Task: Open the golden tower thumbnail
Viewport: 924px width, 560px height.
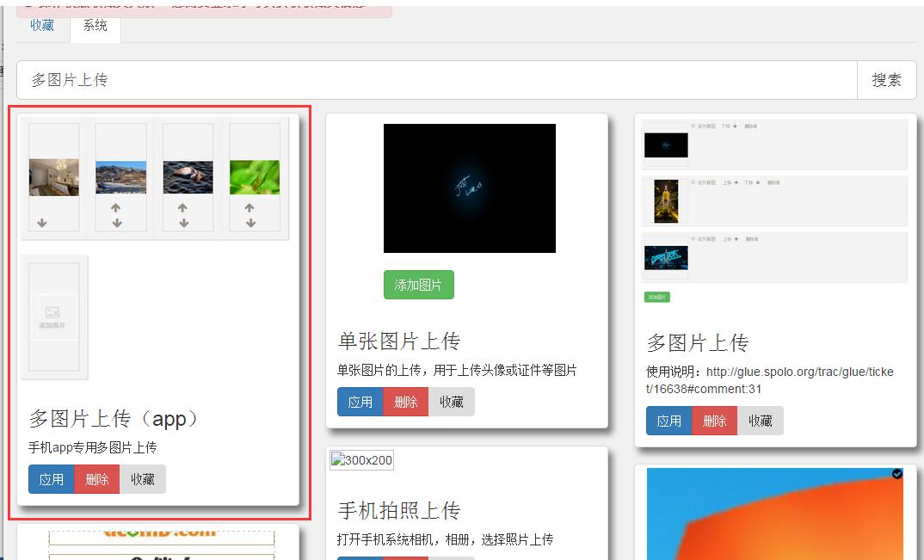Action: tap(666, 201)
